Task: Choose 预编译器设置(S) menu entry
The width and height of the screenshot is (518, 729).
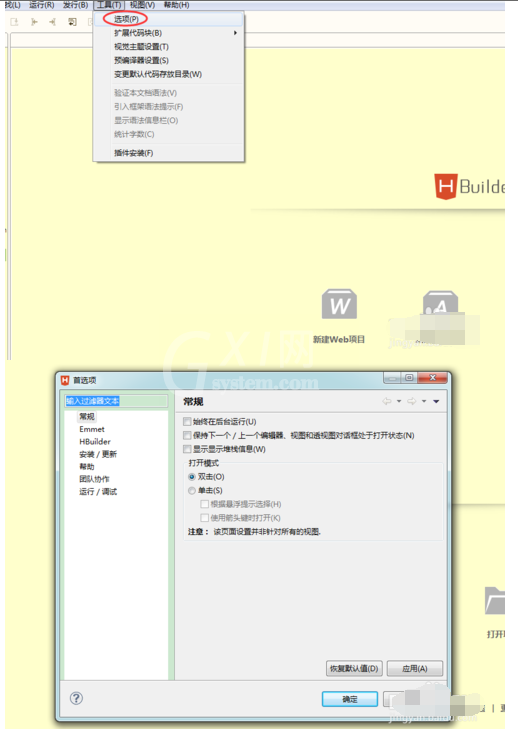Action: [x=168, y=60]
